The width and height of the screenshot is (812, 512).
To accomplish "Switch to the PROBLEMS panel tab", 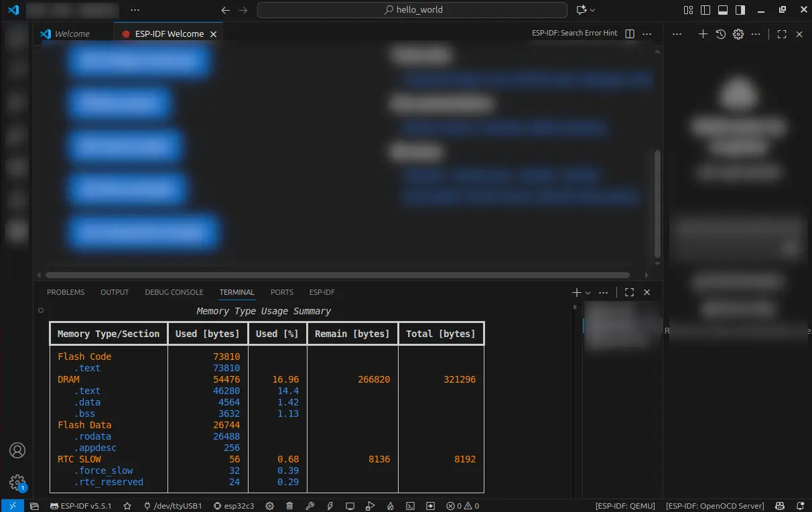I will 66,292.
